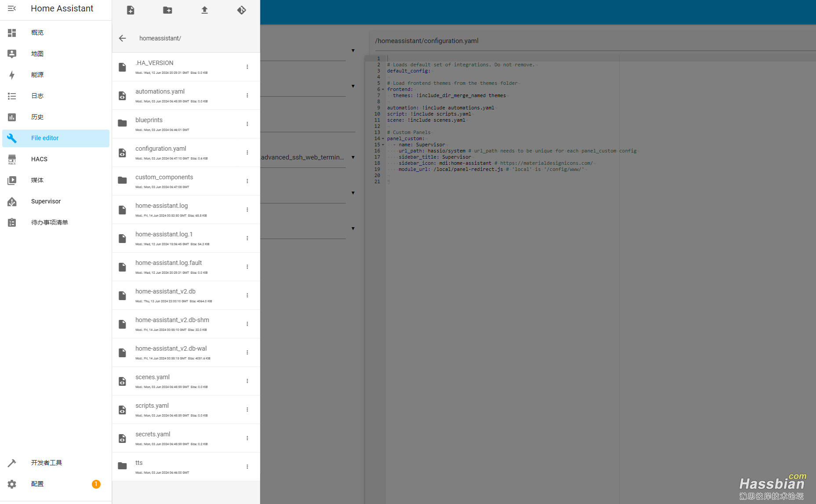Open 媒体 media in sidebar

(x=56, y=180)
